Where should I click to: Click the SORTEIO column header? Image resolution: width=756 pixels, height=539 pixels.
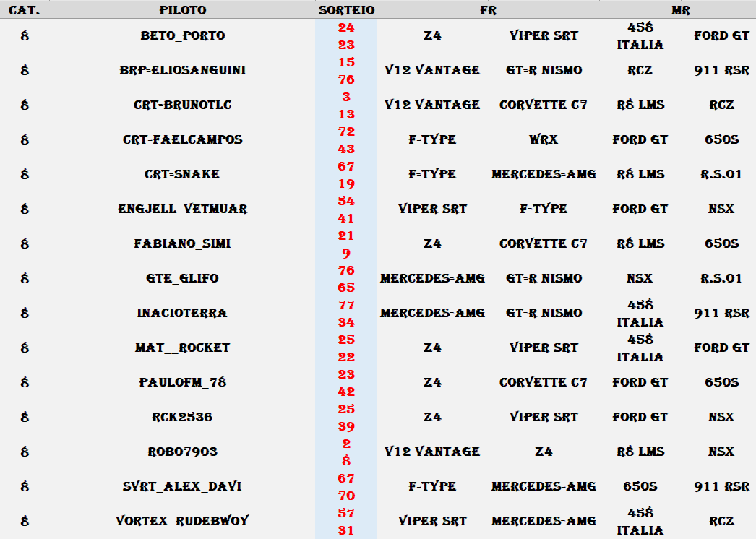[x=346, y=10]
